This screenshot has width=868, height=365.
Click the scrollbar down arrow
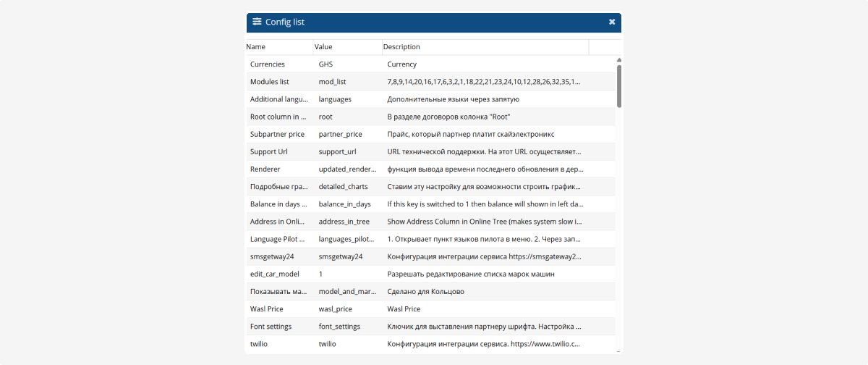tap(618, 351)
